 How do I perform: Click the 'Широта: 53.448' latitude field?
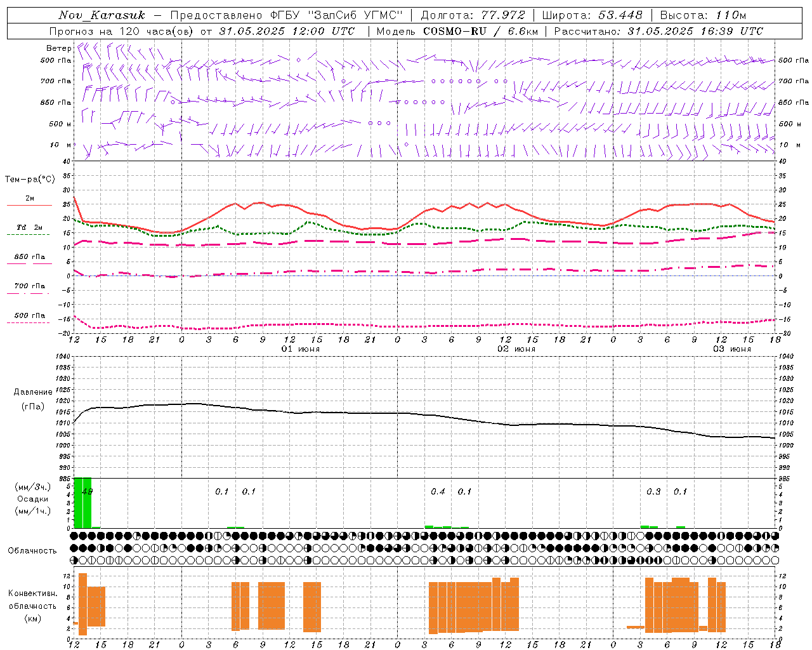(x=593, y=15)
